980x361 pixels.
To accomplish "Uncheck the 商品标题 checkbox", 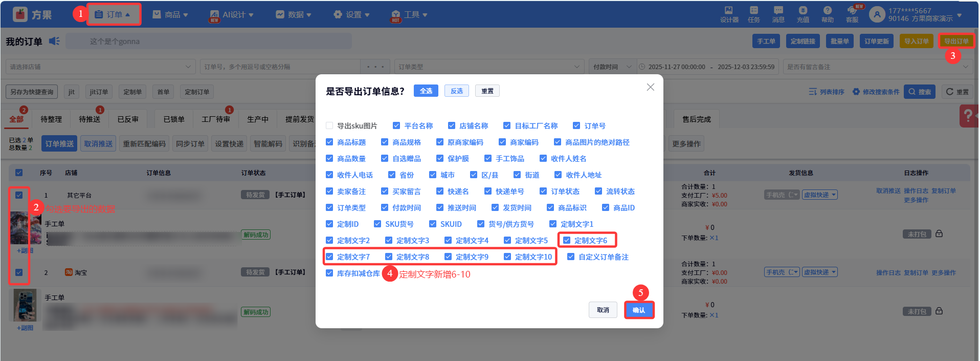I will click(329, 142).
